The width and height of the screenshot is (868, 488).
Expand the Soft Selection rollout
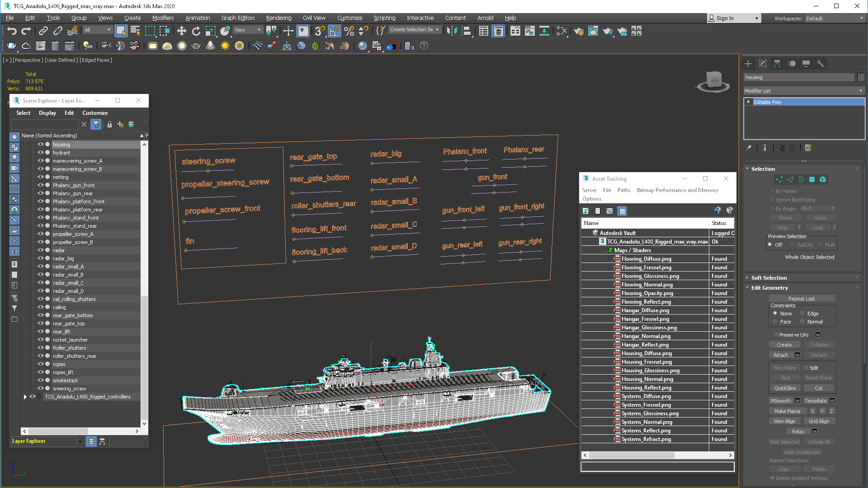(769, 278)
